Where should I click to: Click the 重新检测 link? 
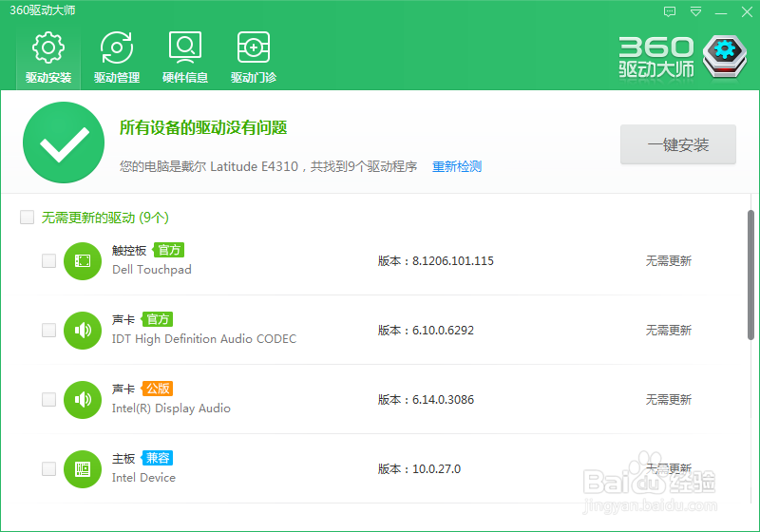457,166
